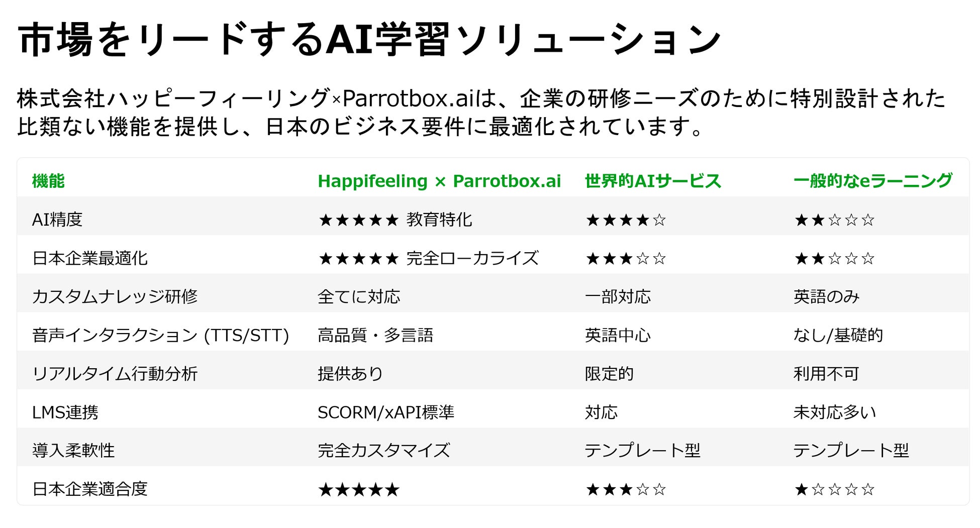Click the 機能 column header

[x=48, y=181]
